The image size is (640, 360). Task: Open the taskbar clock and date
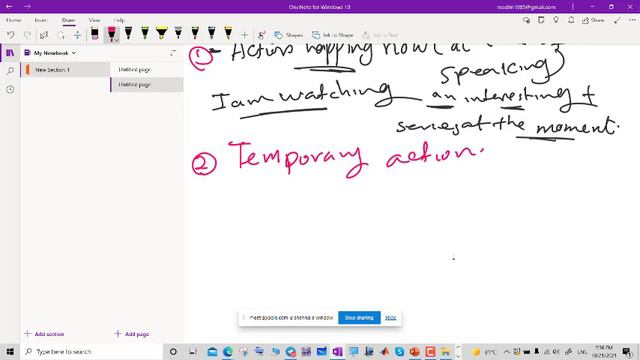pos(604,351)
